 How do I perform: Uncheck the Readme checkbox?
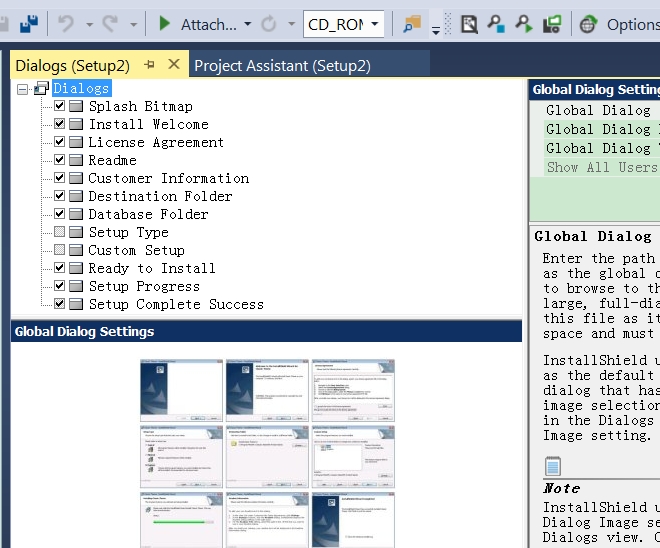(59, 160)
